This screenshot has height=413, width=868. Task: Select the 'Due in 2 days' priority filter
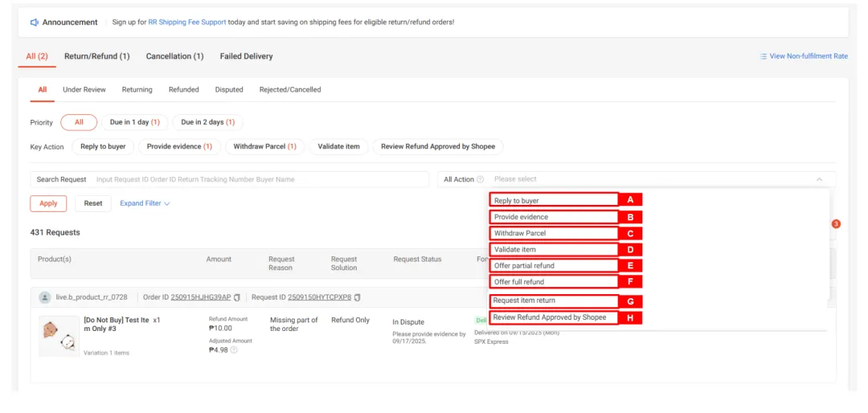coord(207,122)
